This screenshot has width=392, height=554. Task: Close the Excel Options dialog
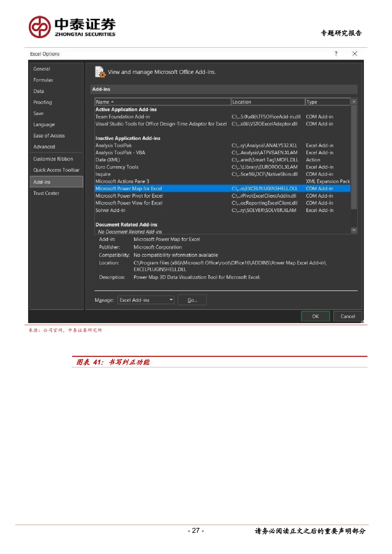(354, 54)
